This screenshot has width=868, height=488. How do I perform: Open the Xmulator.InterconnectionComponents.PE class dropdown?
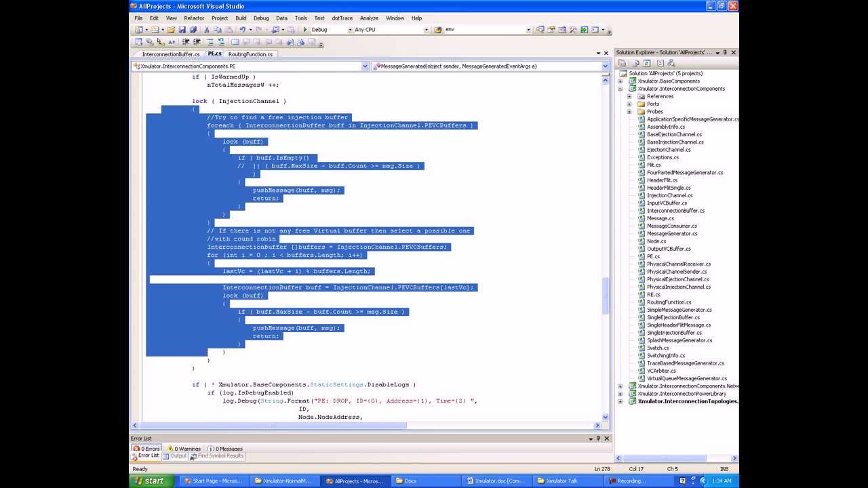tap(365, 66)
